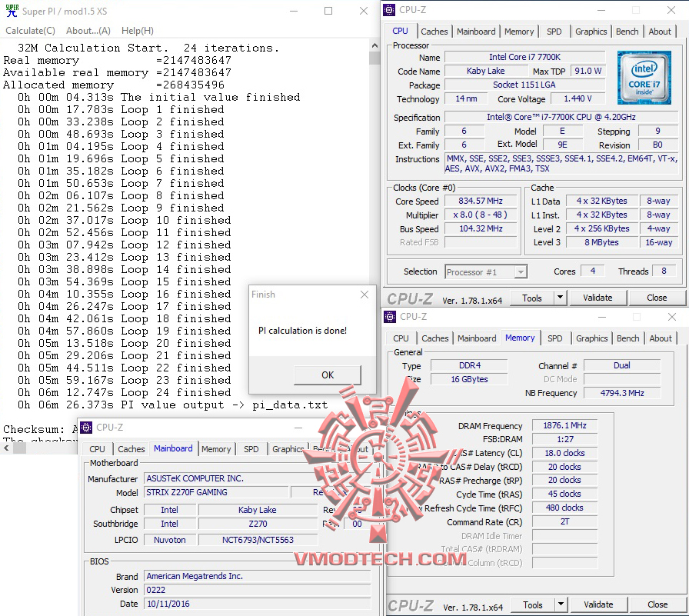Switch to Caches tab in top CPU-Z window
This screenshot has height=616, width=689.
(434, 32)
